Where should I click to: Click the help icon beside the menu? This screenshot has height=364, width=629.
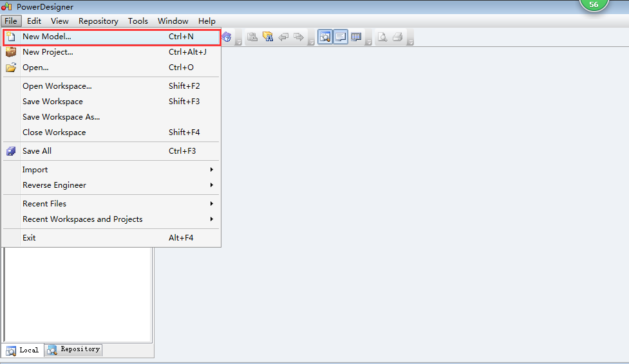227,37
